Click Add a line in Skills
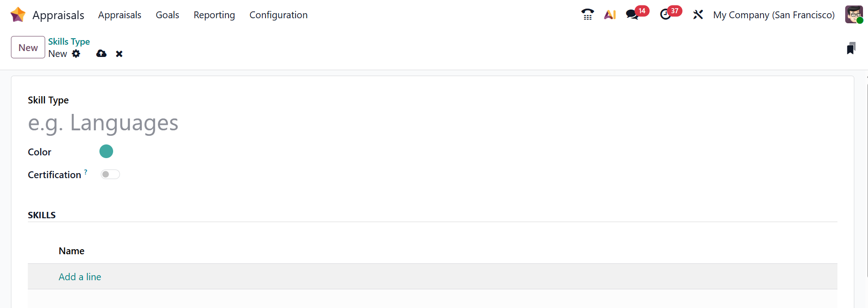Screen dimensions: 868x308 click(80, 277)
